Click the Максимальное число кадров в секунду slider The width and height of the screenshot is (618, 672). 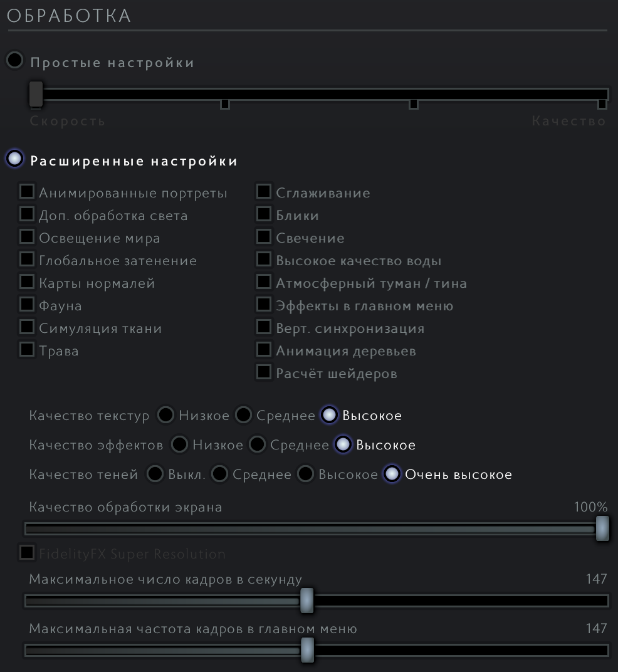click(306, 601)
